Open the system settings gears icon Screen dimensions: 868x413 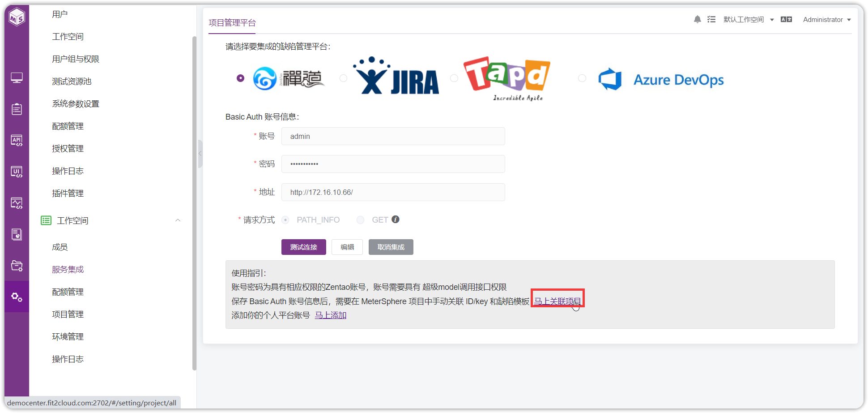(17, 297)
